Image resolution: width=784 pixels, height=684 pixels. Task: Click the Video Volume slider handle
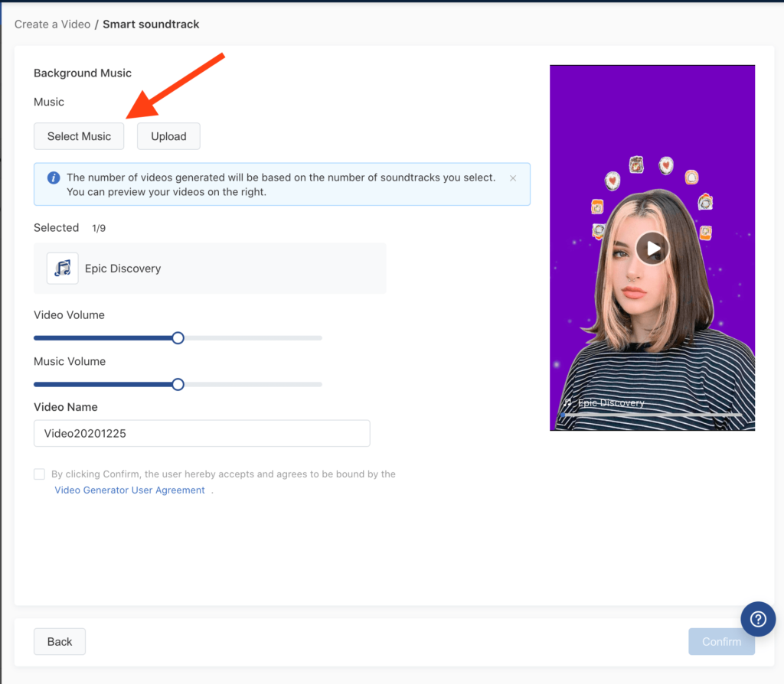coord(178,337)
